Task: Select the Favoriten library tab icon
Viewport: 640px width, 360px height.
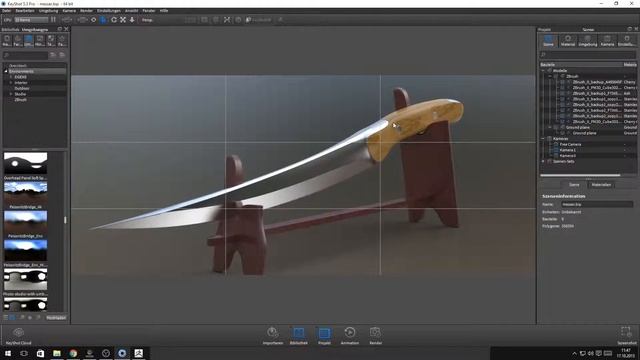Action: (62, 40)
